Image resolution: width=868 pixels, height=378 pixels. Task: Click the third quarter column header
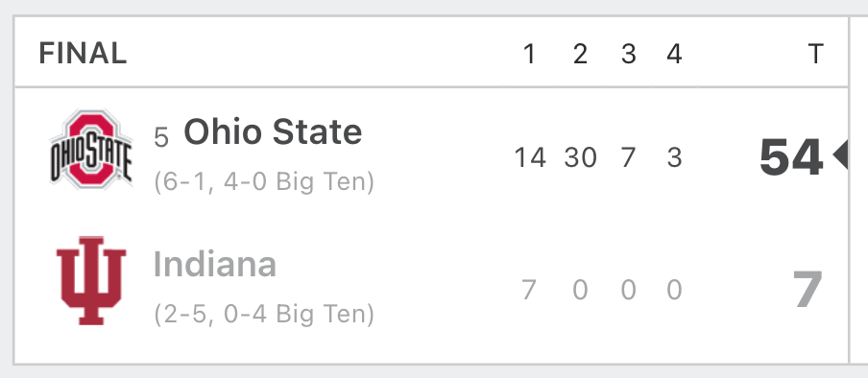(628, 55)
